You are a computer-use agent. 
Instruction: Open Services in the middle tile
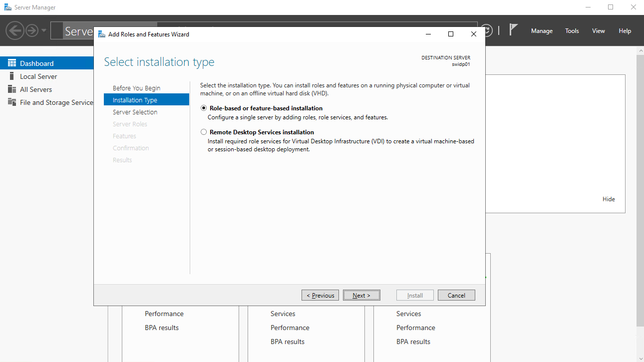(283, 314)
